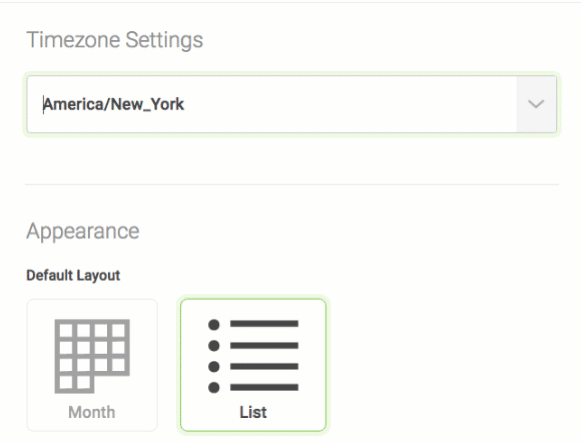Click the Month label text
This screenshot has height=443, width=581.
(92, 412)
